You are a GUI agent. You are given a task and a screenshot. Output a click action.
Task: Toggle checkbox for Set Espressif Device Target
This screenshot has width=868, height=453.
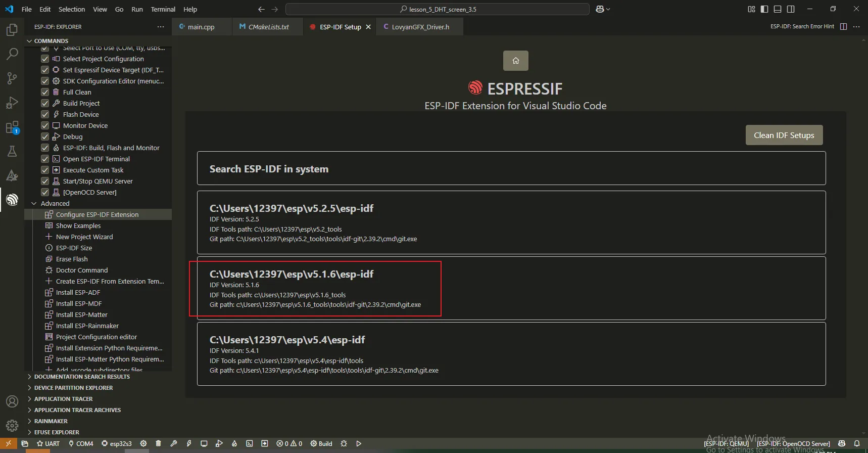point(45,70)
